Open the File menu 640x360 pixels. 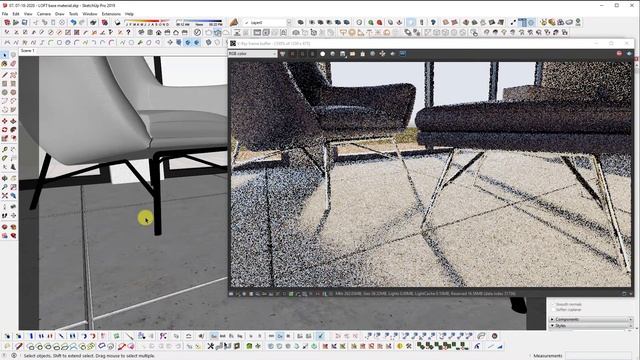point(5,14)
